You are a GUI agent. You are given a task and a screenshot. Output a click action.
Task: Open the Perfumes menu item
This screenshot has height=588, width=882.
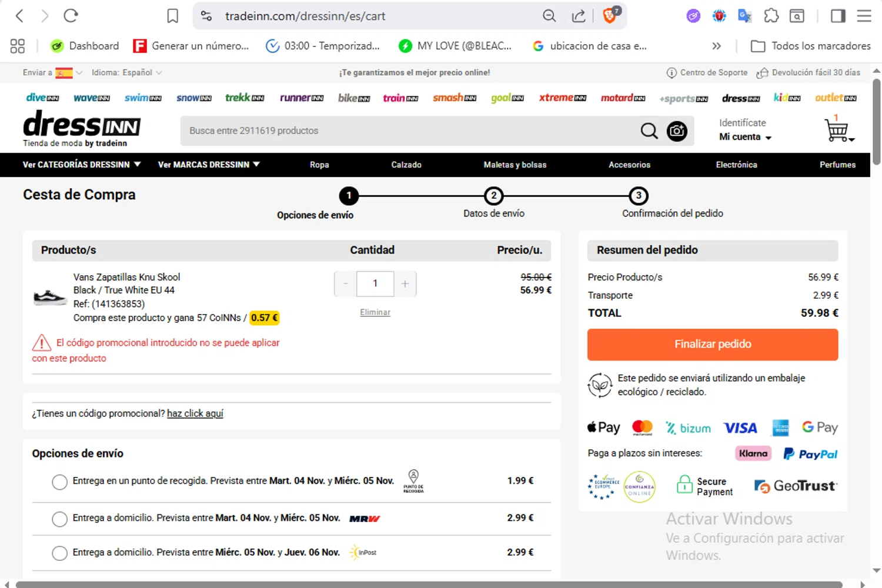click(x=837, y=165)
